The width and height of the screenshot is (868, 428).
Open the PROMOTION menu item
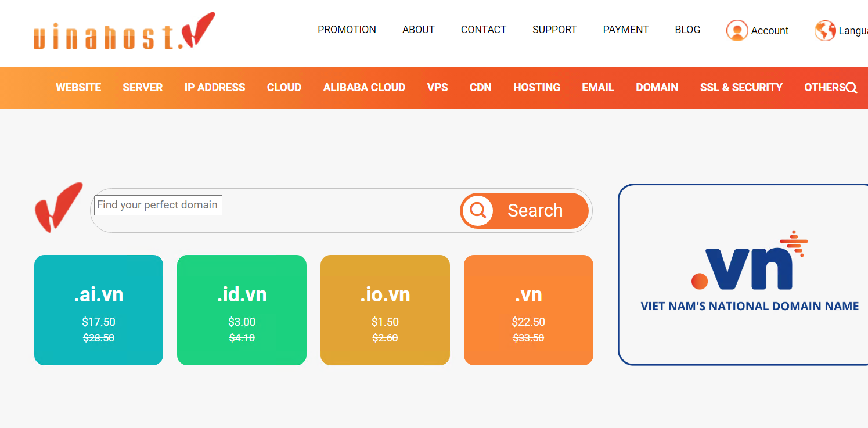coord(347,30)
